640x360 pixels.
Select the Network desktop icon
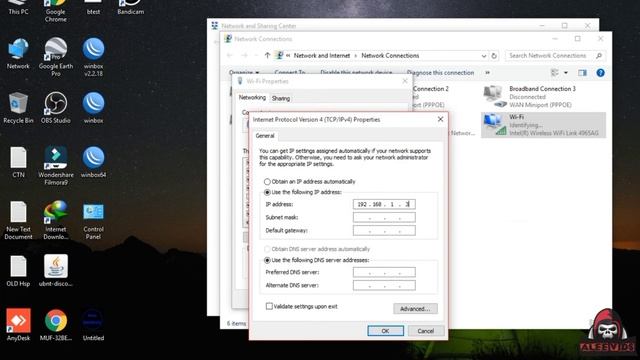(18, 54)
